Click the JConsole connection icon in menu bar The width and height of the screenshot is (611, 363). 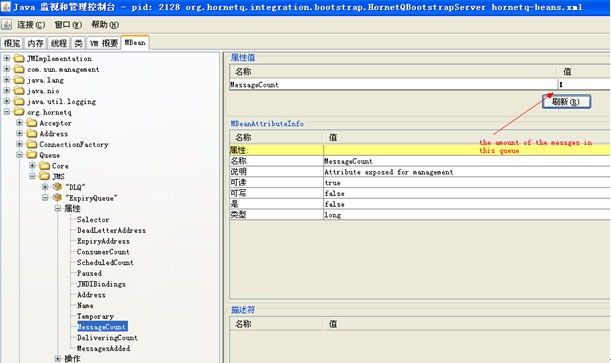click(7, 25)
